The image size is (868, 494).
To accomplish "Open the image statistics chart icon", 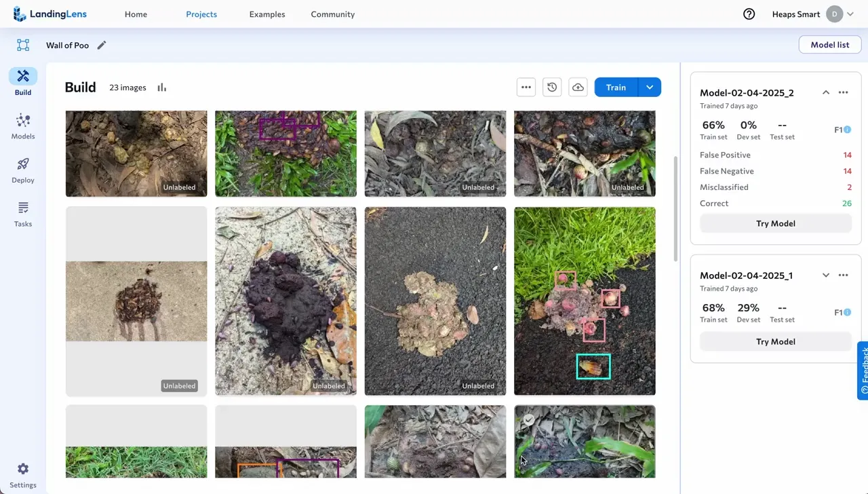I will pyautogui.click(x=161, y=88).
